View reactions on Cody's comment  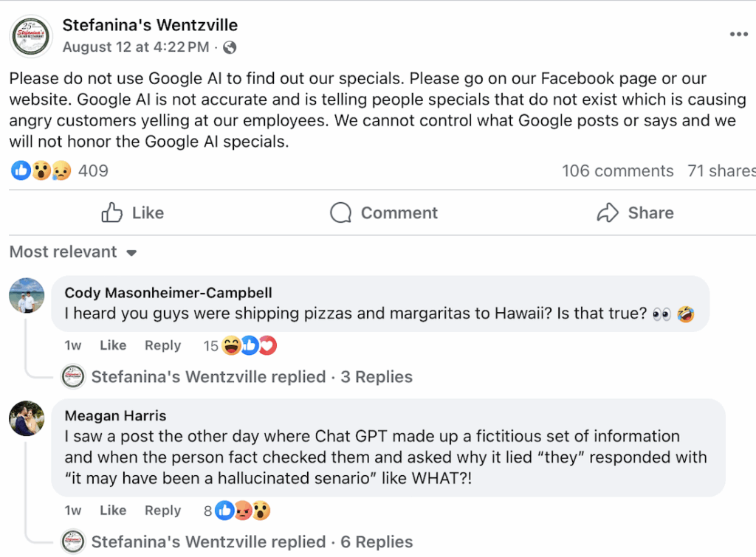tap(250, 345)
